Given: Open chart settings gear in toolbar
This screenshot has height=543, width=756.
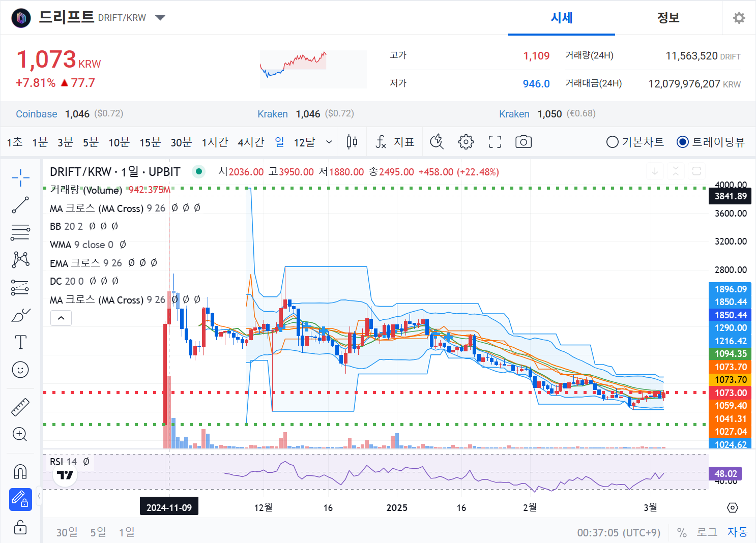Looking at the screenshot, I should pos(466,142).
